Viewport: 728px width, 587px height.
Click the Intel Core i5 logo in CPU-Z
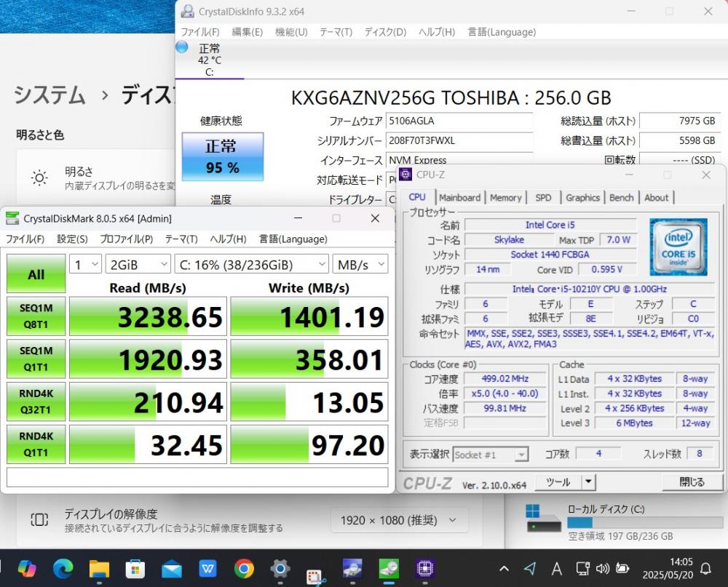coord(678,247)
